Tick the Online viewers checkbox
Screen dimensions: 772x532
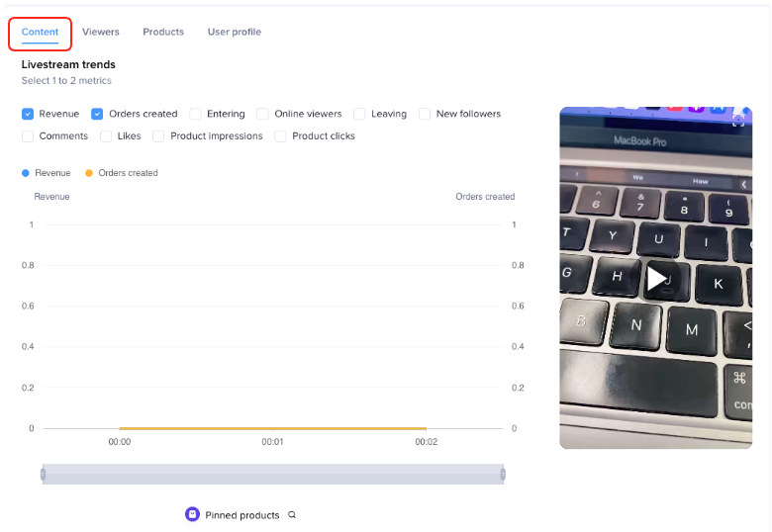coord(263,114)
